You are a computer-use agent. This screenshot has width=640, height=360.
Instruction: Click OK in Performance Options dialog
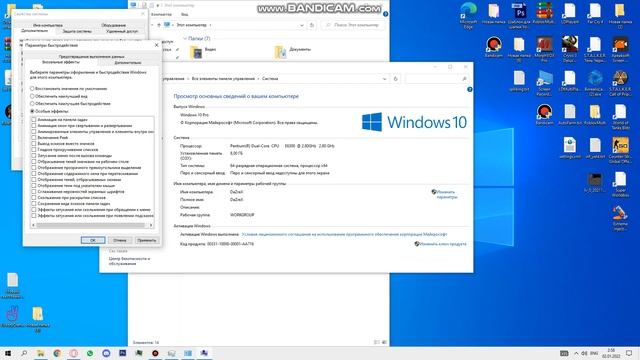93,240
